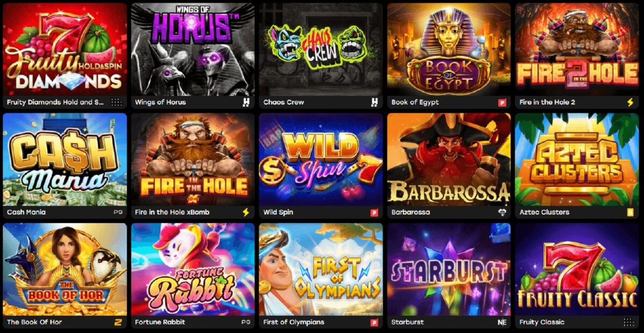Click the lightning icon next to Fire in the Hole xBomb
The image size is (644, 333).
[x=246, y=212]
